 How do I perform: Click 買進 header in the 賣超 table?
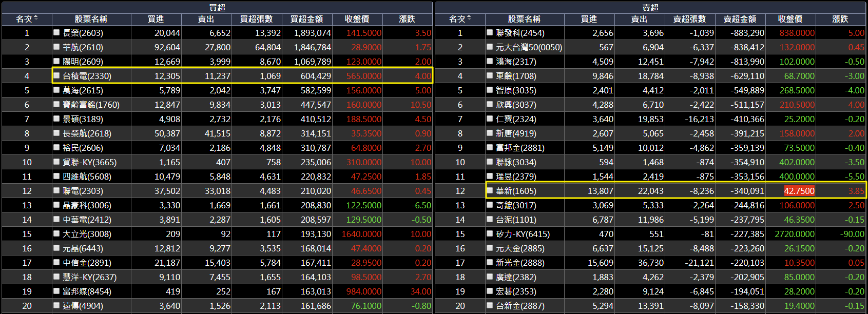589,19
